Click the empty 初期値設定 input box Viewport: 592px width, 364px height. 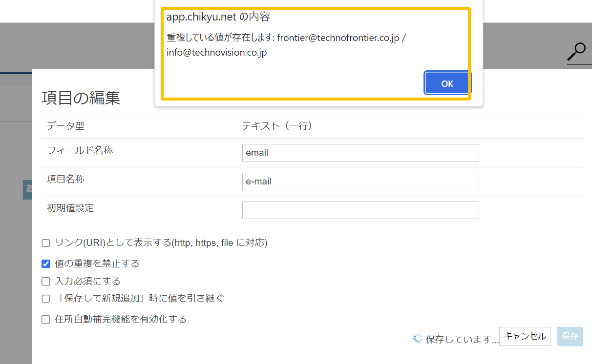[x=360, y=210]
